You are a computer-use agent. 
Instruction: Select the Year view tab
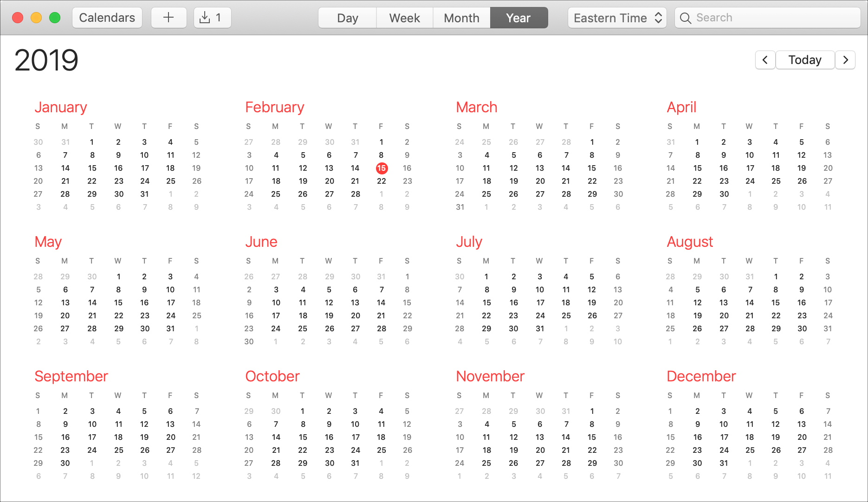[518, 18]
